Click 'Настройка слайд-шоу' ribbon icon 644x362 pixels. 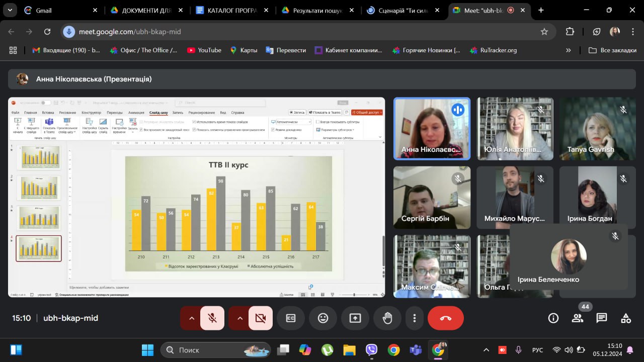click(90, 126)
